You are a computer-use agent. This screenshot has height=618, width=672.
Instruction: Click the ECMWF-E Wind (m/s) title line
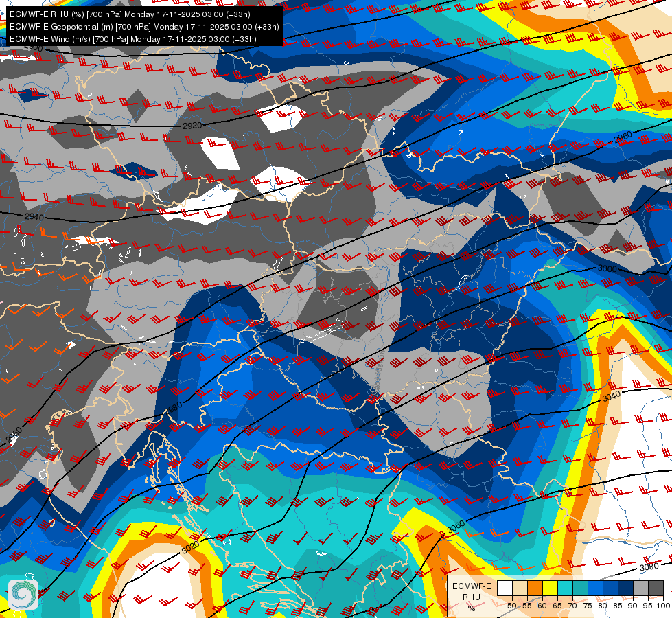133,39
